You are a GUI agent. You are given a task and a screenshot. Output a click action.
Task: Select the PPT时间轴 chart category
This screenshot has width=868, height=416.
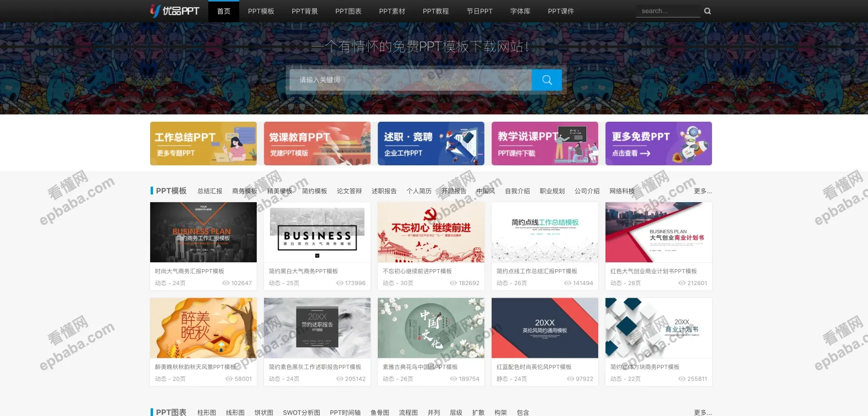(345, 413)
